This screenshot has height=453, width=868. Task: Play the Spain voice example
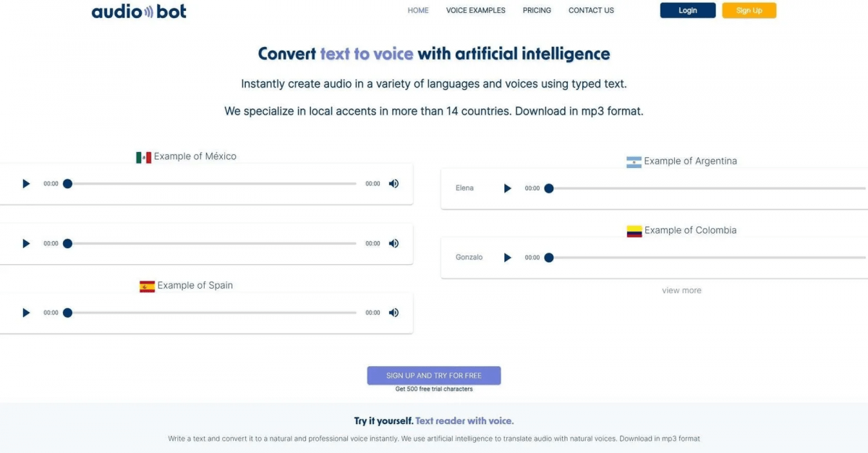click(x=26, y=313)
